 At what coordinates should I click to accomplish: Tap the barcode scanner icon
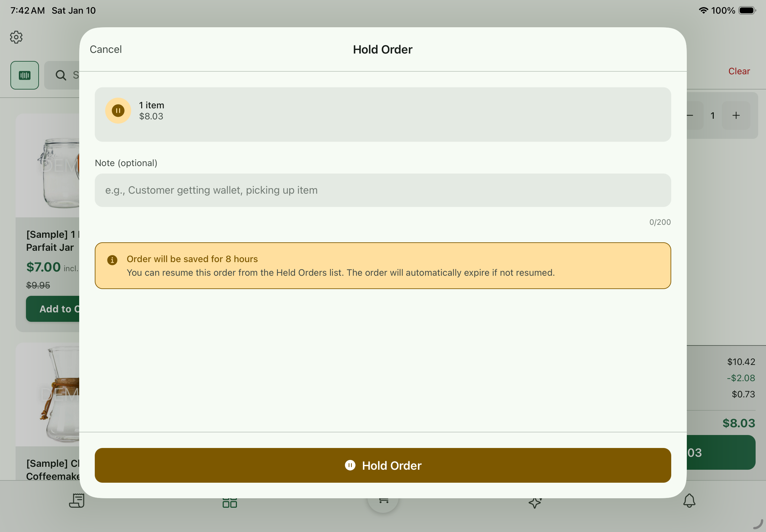click(x=25, y=75)
